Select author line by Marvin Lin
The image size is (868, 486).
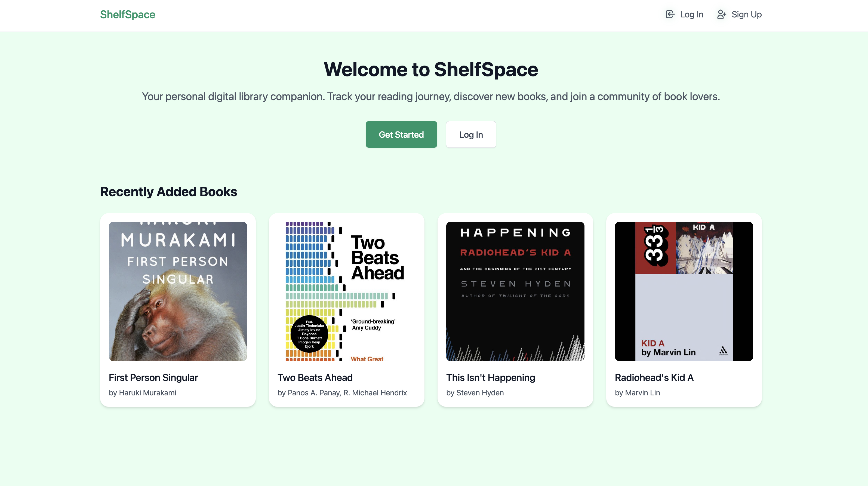click(x=637, y=393)
